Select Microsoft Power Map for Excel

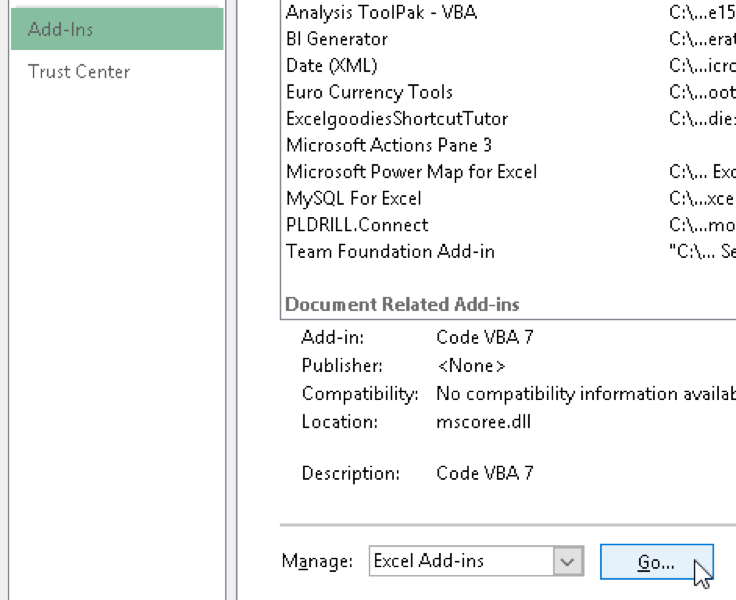coord(411,172)
